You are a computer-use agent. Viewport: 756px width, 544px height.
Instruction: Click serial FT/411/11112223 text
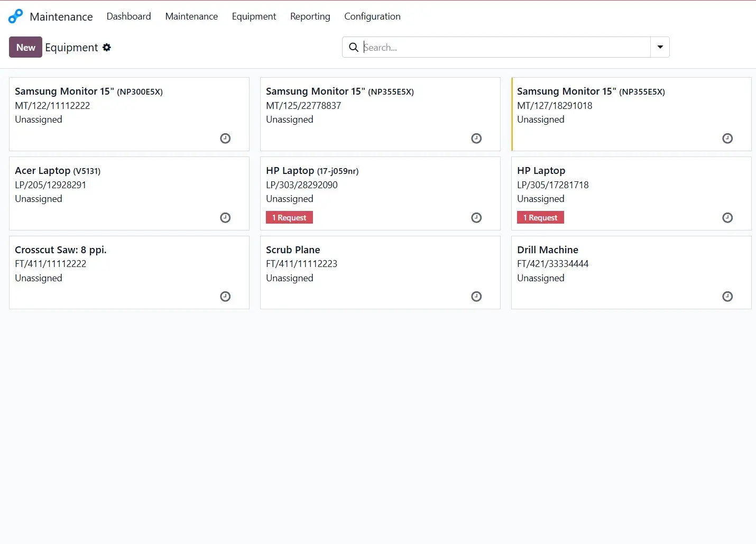pyautogui.click(x=301, y=264)
